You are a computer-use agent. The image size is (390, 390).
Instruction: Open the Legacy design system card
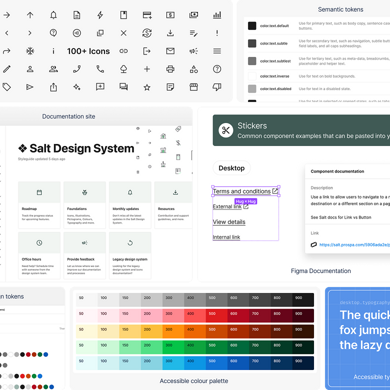130,255
